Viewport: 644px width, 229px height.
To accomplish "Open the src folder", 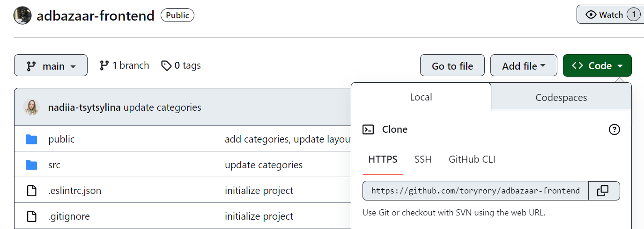I will pyautogui.click(x=54, y=165).
